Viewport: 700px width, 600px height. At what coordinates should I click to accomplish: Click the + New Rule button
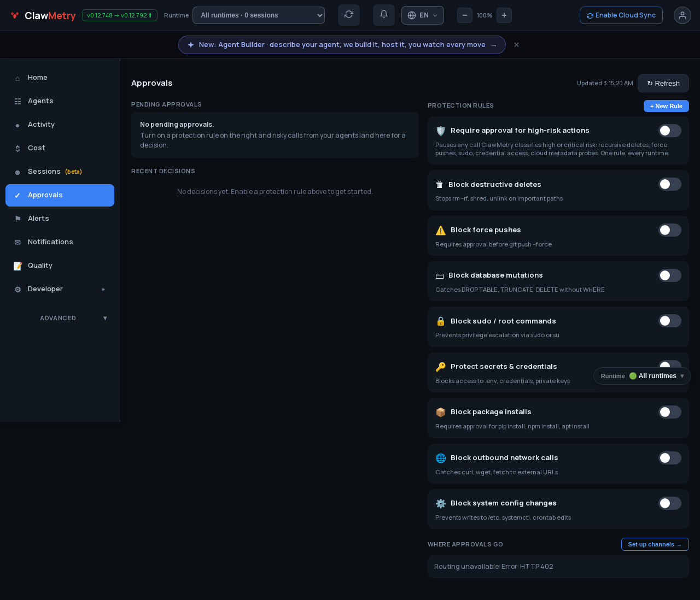click(666, 106)
